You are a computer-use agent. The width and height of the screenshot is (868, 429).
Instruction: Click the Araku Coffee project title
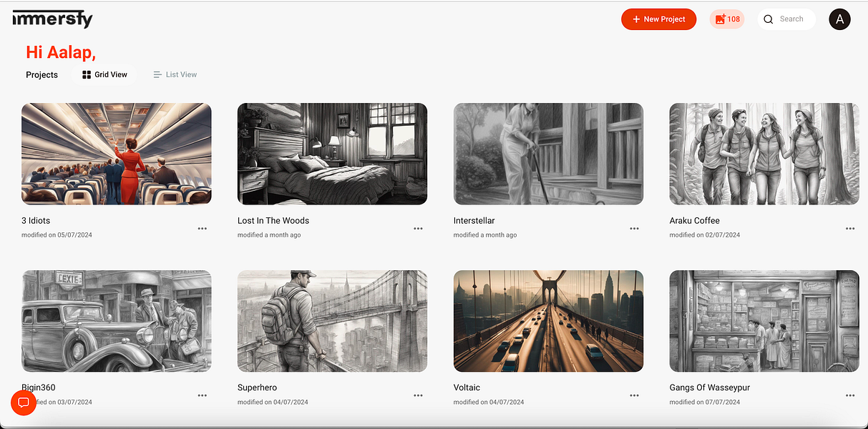click(x=695, y=221)
